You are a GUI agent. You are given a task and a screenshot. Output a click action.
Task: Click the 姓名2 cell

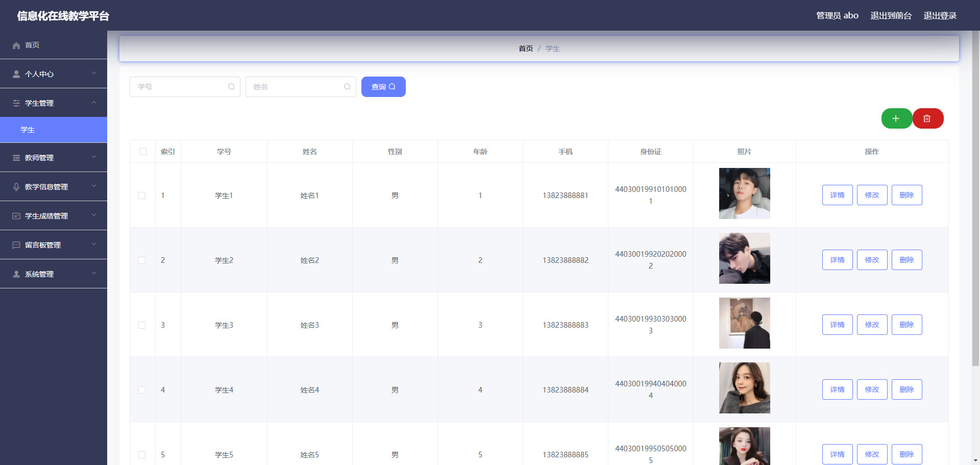309,260
